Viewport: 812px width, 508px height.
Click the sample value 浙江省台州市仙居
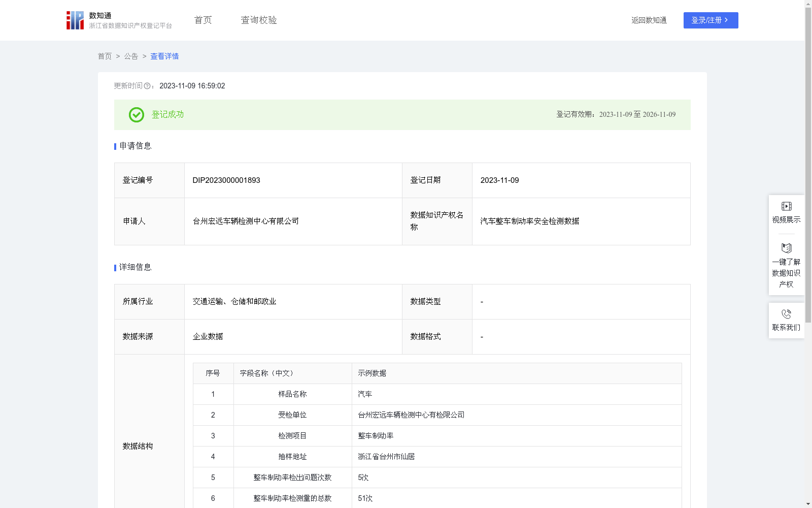[x=386, y=457]
